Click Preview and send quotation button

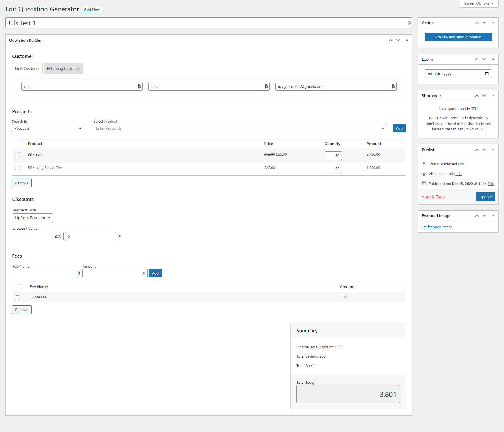point(458,37)
